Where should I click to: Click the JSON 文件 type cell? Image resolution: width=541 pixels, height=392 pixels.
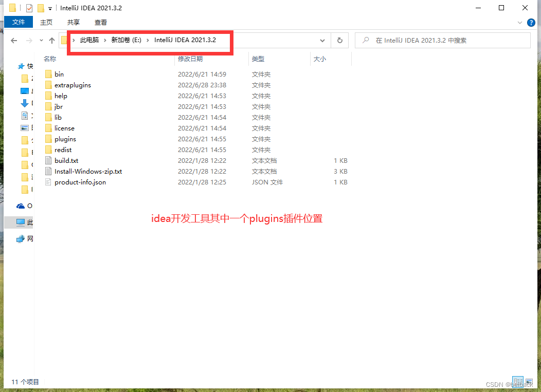[x=267, y=182]
